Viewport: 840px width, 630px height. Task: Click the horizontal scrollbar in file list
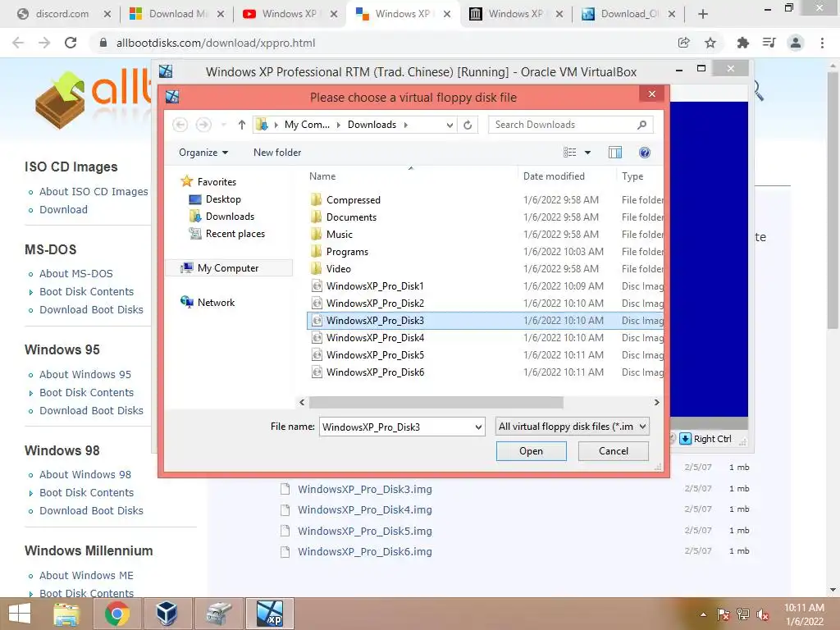pos(436,402)
